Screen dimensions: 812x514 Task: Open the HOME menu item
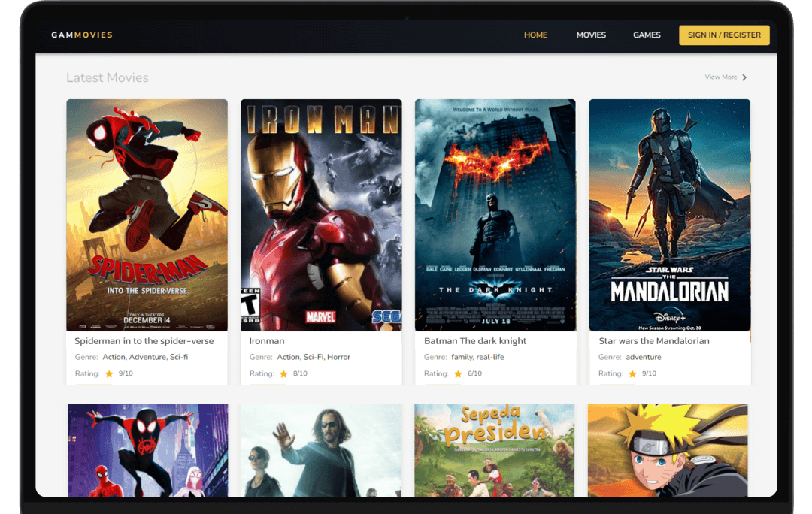pos(535,35)
